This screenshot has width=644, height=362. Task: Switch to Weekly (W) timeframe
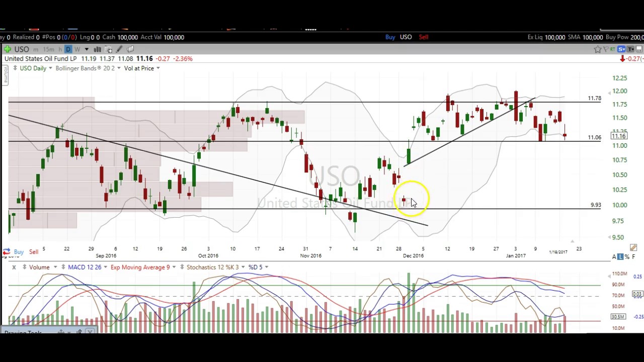[77, 49]
